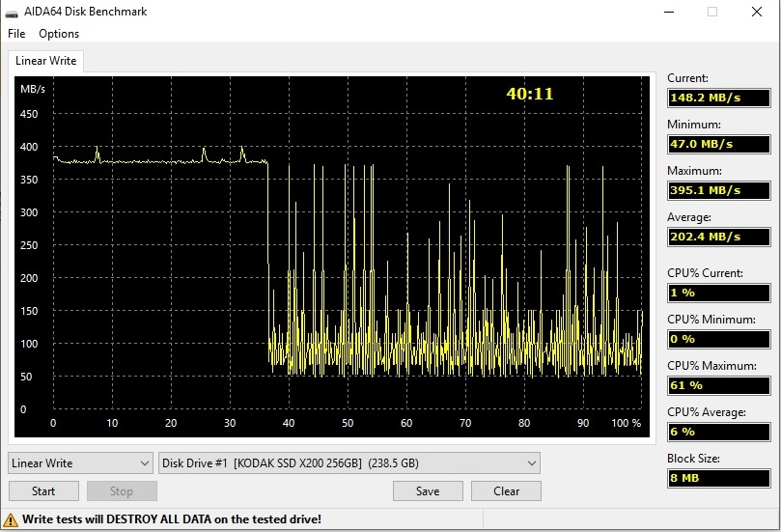Click the Current speed value 148.2 MB/s
The width and height of the screenshot is (781, 532).
coord(718,98)
